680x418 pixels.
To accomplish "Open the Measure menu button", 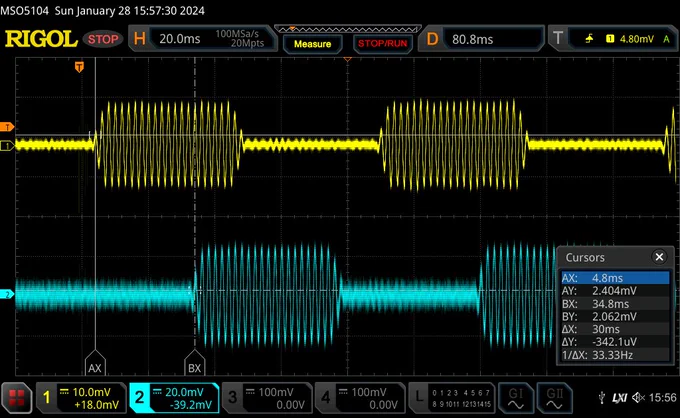I will pos(312,44).
